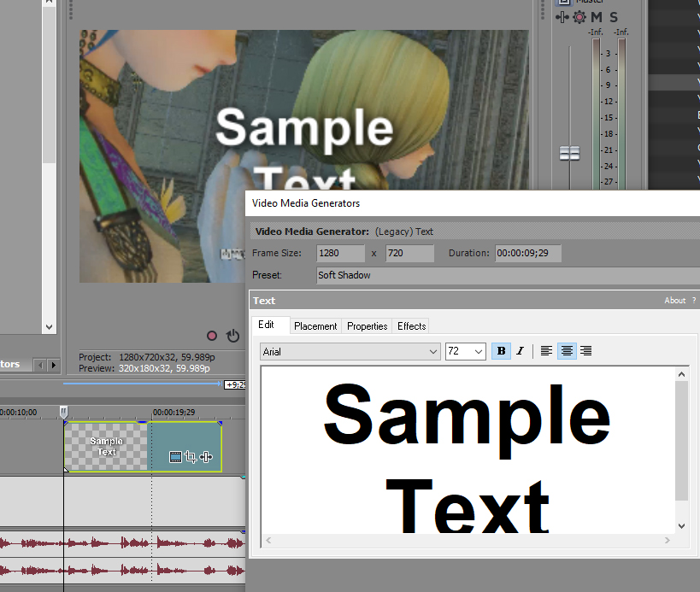This screenshot has width=700, height=592.
Task: Solo the Master bus
Action: point(614,17)
